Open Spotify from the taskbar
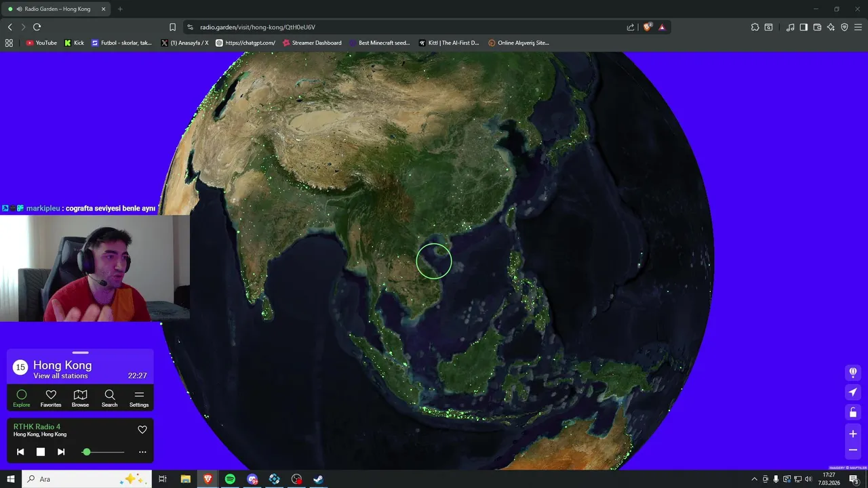This screenshot has width=868, height=488. (x=230, y=479)
